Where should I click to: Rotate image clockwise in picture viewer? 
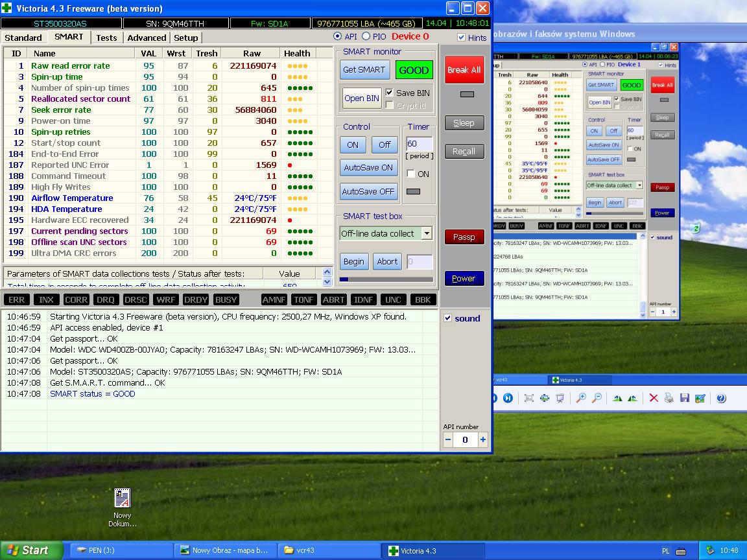pos(617,398)
